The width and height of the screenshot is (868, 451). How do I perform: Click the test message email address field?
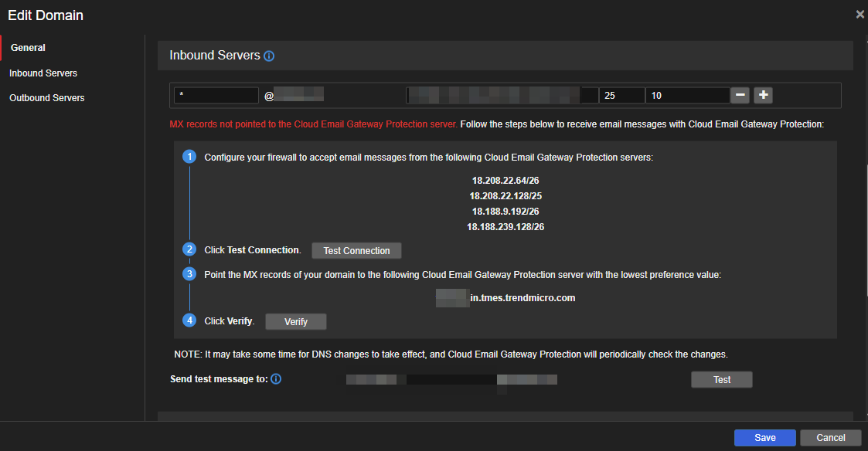point(451,379)
